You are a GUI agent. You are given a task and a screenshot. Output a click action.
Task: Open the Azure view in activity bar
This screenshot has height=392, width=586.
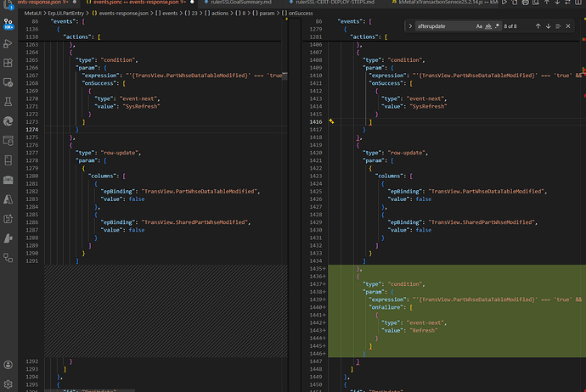click(8, 199)
